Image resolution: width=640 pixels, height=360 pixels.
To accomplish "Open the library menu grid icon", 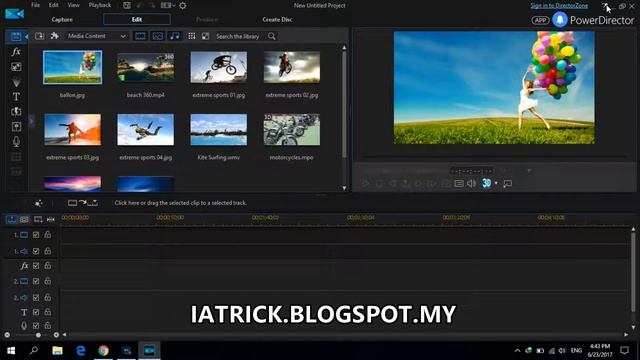I will coord(191,36).
